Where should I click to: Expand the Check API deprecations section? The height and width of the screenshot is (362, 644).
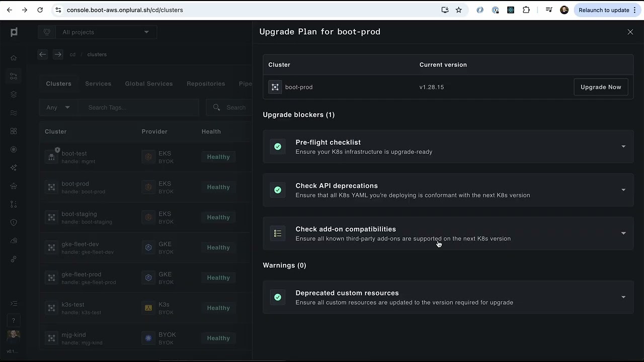(x=623, y=190)
